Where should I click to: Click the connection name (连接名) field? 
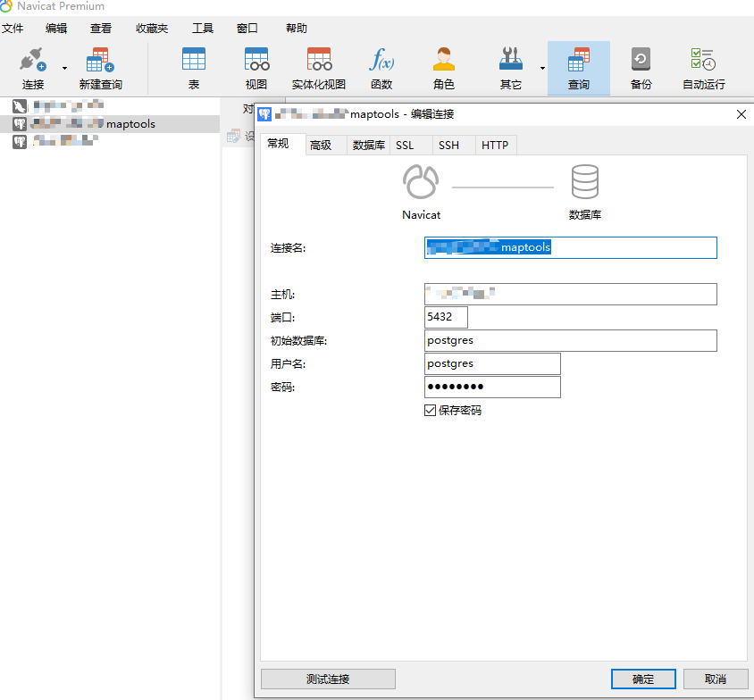coord(571,247)
